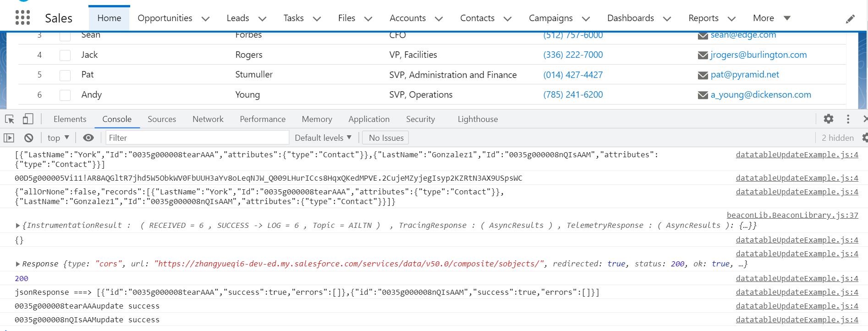This screenshot has width=868, height=331.
Task: Switch to the Memory DevTools tab
Action: coord(317,119)
